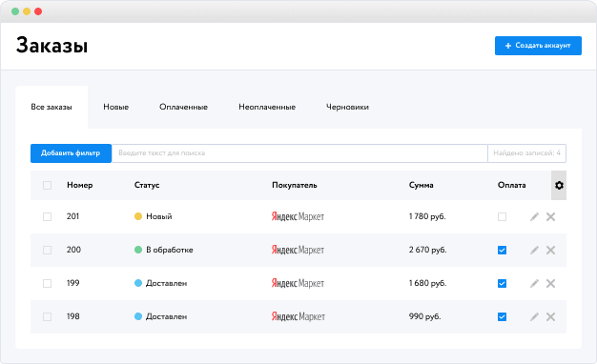Select row checkbox for order 201
597x364 pixels.
(x=48, y=217)
